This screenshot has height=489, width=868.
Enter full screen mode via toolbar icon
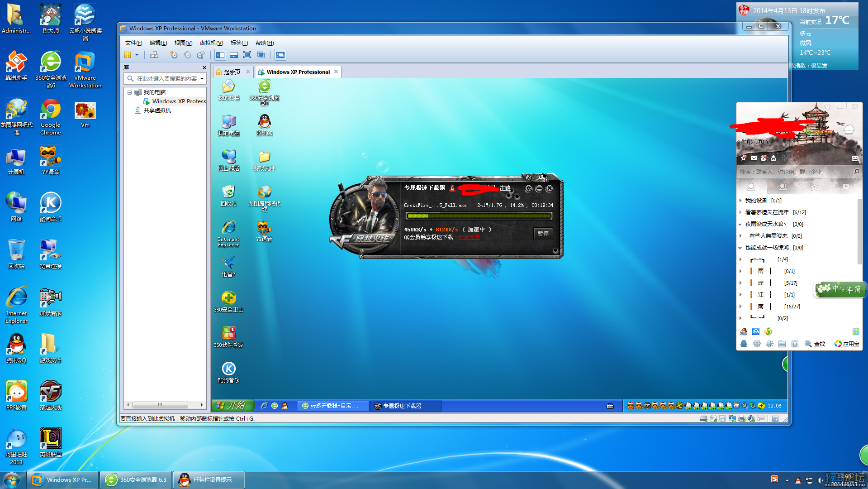[247, 55]
